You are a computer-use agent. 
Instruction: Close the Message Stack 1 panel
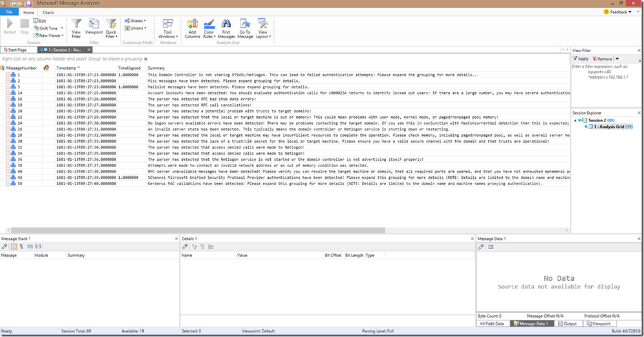[177, 239]
